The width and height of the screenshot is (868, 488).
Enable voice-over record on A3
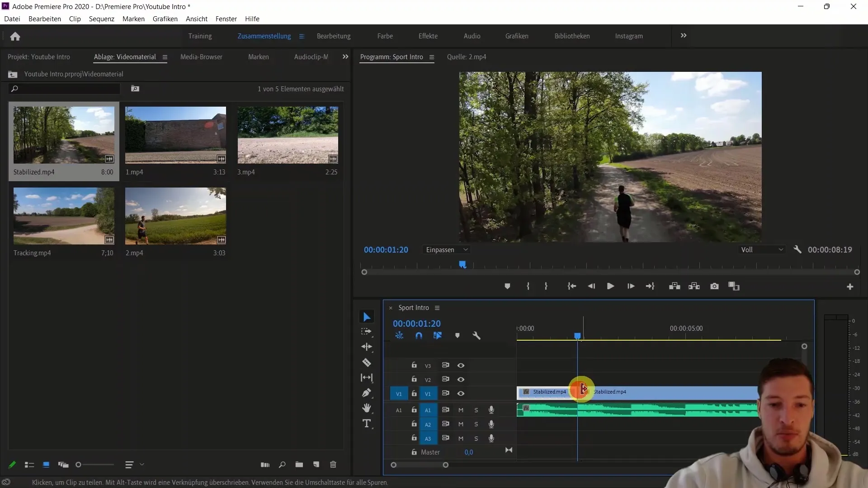pos(491,438)
